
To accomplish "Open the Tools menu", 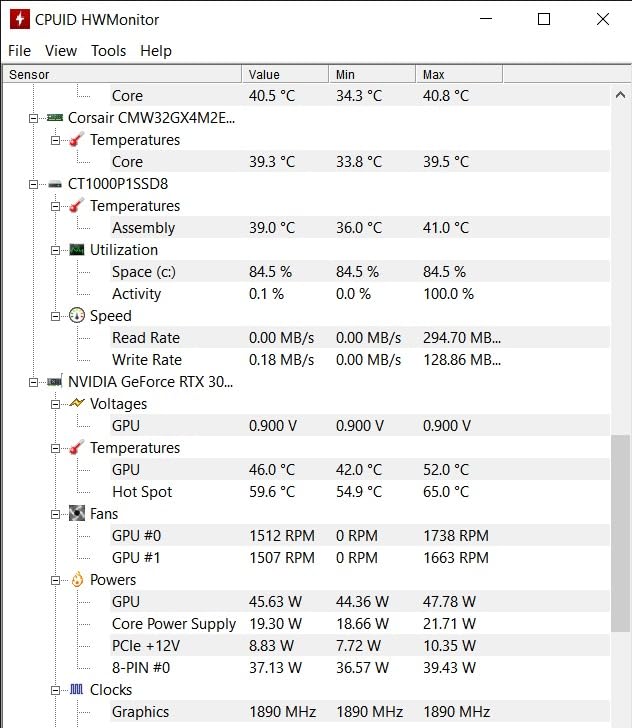I will pos(108,50).
